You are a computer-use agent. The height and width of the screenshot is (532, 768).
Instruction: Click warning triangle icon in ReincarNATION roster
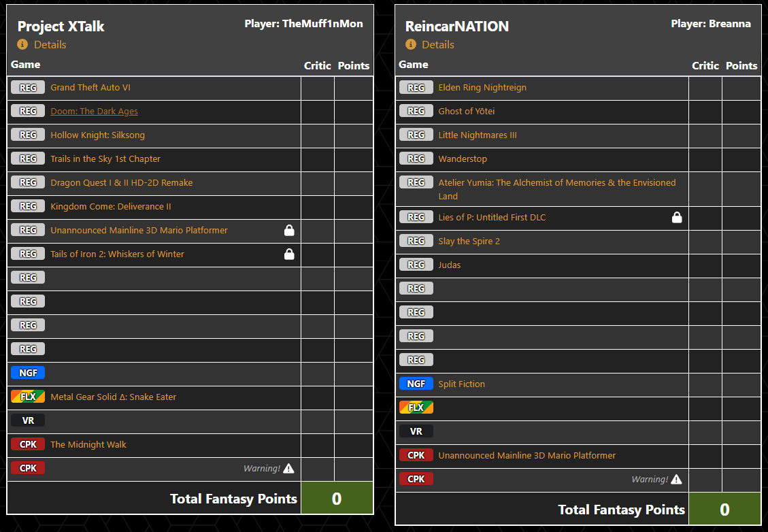[x=676, y=479]
